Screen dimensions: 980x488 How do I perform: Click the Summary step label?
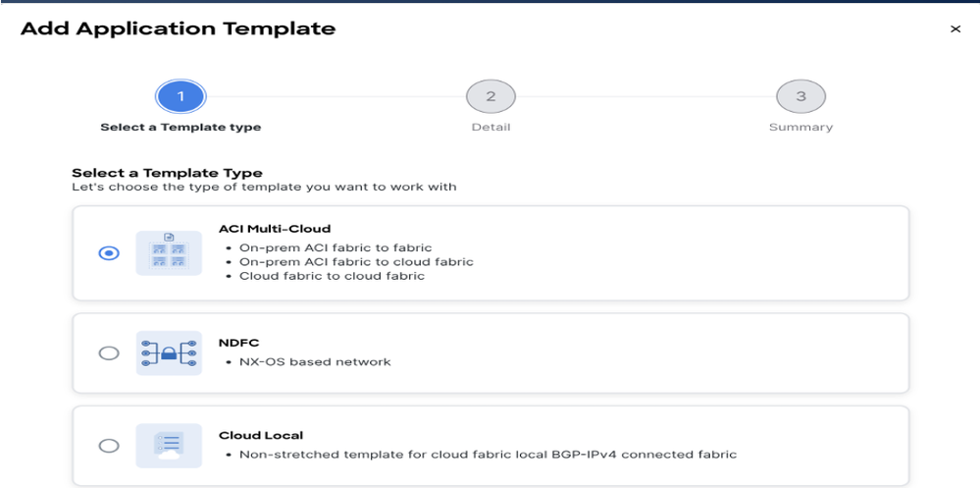pos(800,127)
